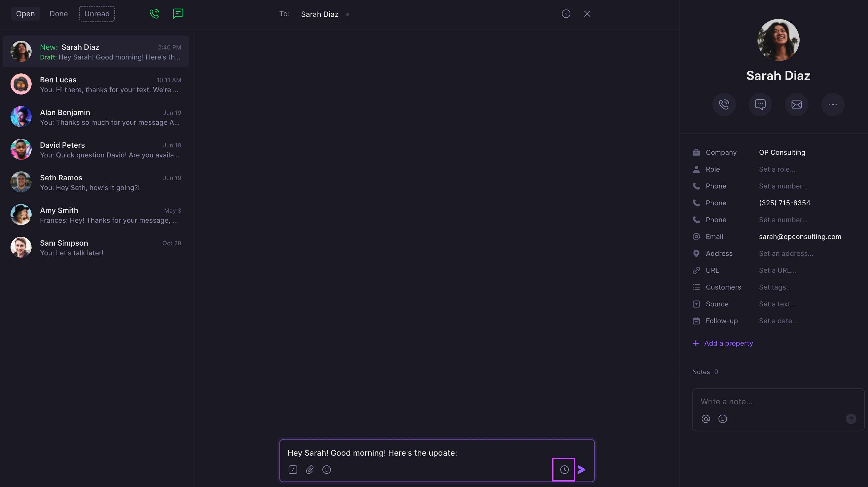View conversation details with the info icon

(x=566, y=13)
